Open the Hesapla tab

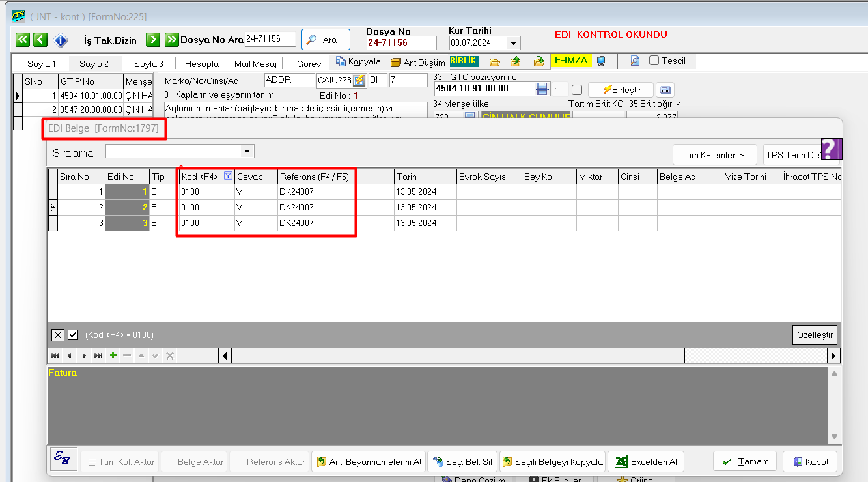[x=202, y=64]
